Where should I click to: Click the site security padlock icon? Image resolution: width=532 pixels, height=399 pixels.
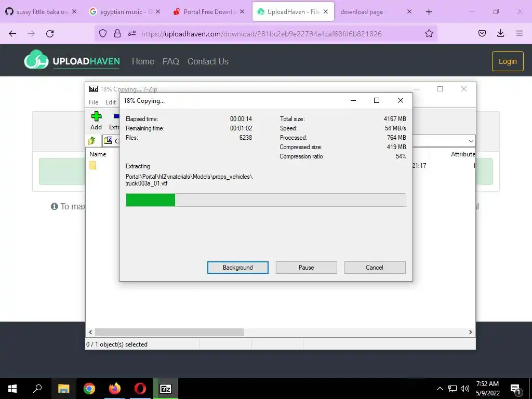[117, 33]
